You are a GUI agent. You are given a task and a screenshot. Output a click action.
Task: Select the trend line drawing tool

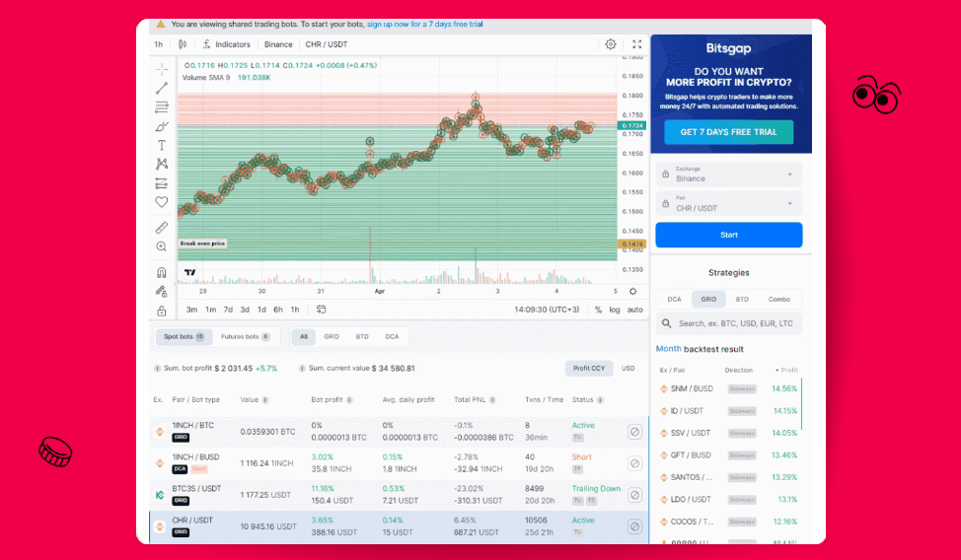point(162,88)
